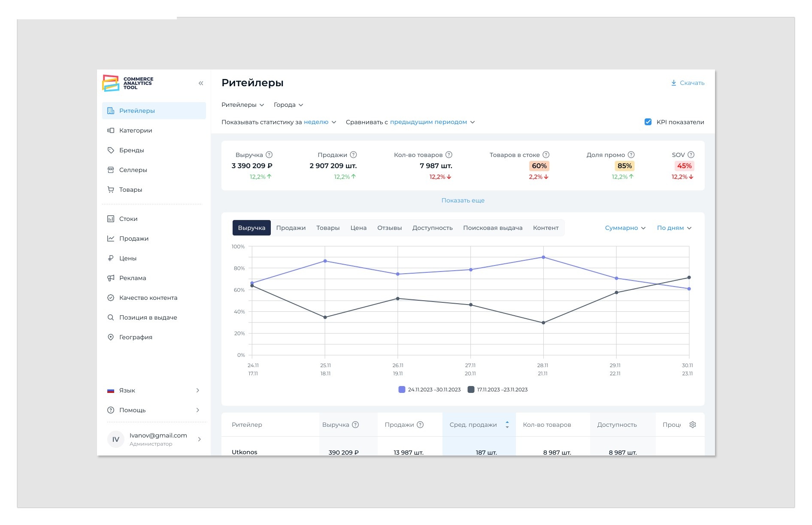Click the Скачать download link

pos(688,83)
